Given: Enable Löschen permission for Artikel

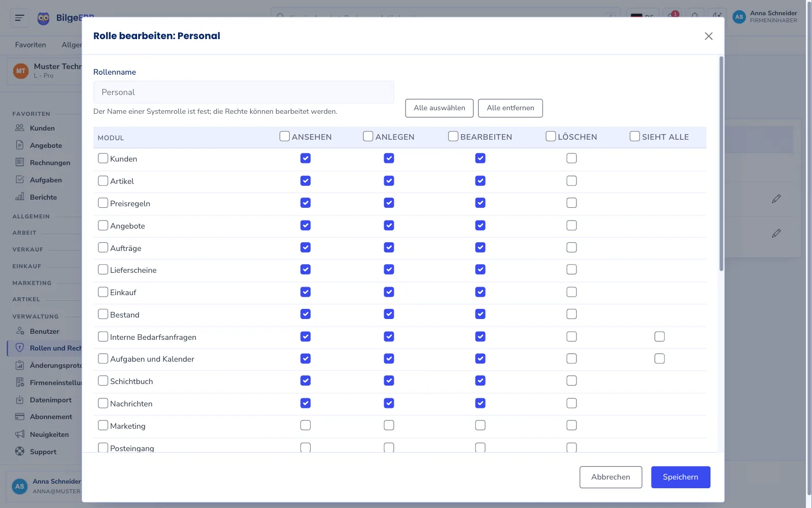Looking at the screenshot, I should (571, 181).
